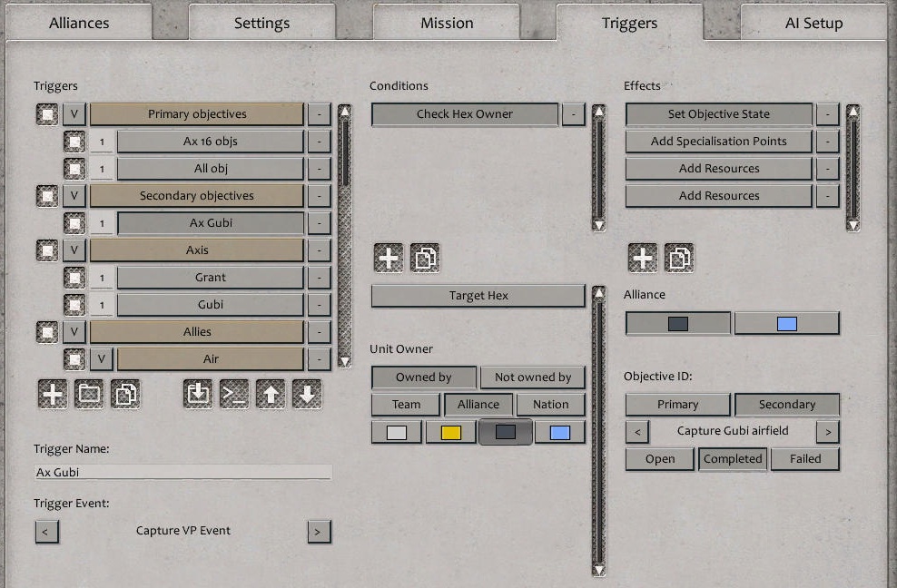Select blue alliance in Effects Alliance
897x588 pixels.
click(x=787, y=323)
